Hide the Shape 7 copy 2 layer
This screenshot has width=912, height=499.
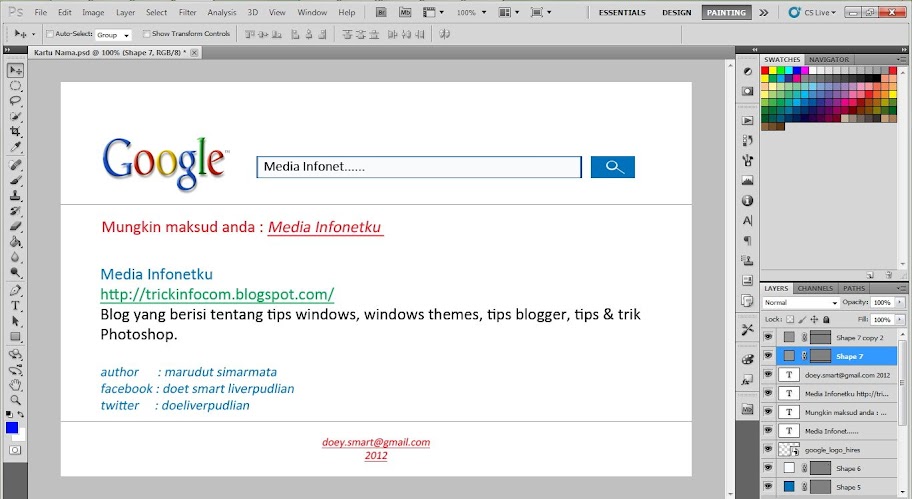(768, 337)
